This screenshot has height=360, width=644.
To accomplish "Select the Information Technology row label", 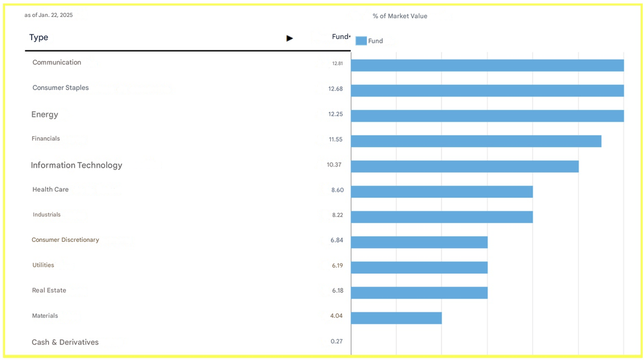I will (x=76, y=165).
